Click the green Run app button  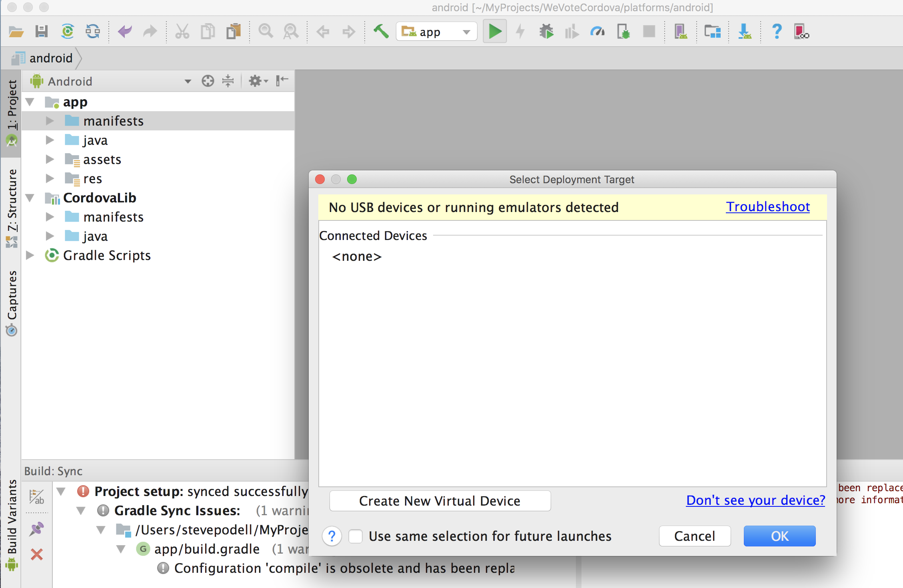495,31
